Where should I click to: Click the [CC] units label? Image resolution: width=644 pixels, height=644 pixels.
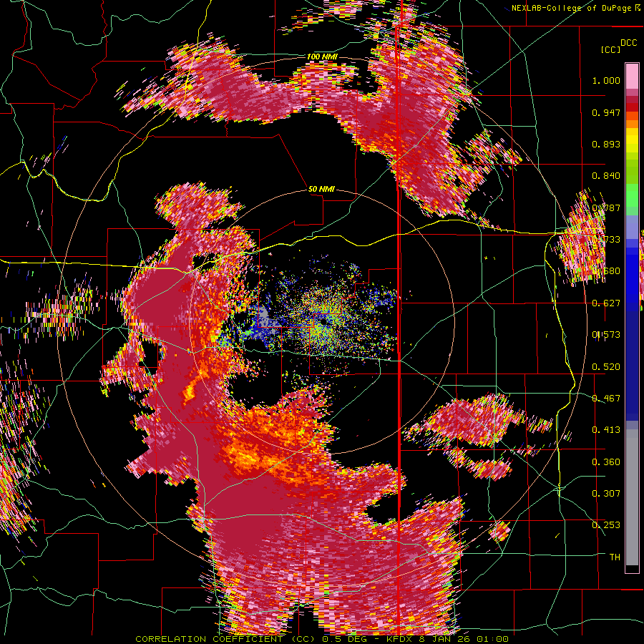[610, 49]
